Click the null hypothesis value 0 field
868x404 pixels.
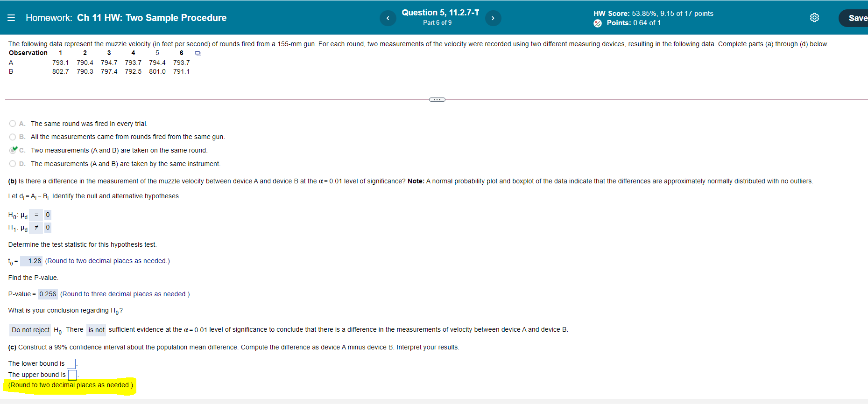click(x=48, y=215)
